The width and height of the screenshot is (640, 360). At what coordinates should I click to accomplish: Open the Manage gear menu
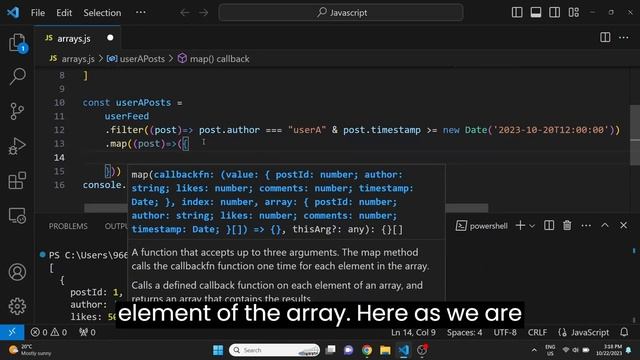tap(17, 306)
